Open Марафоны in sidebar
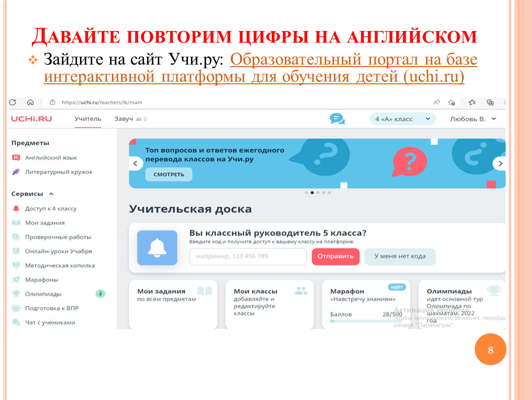The image size is (532, 400). (41, 280)
